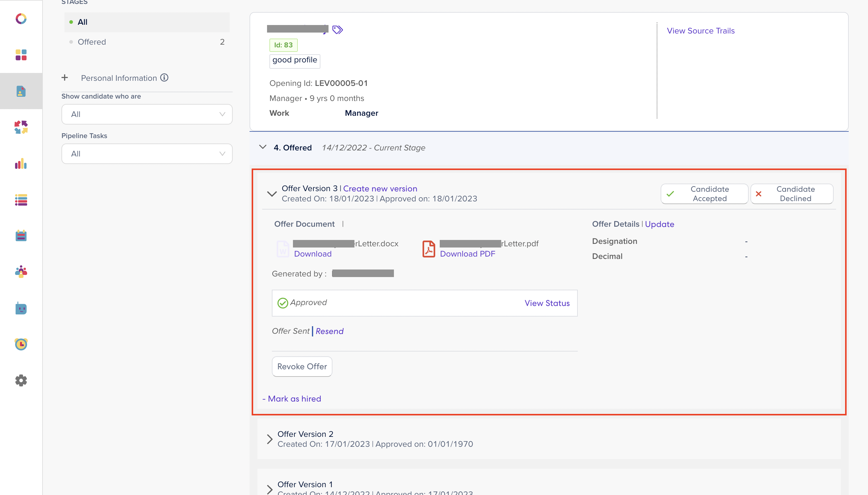Open the striped list sidebar icon
Screen dimensions: 868x495
(21, 200)
